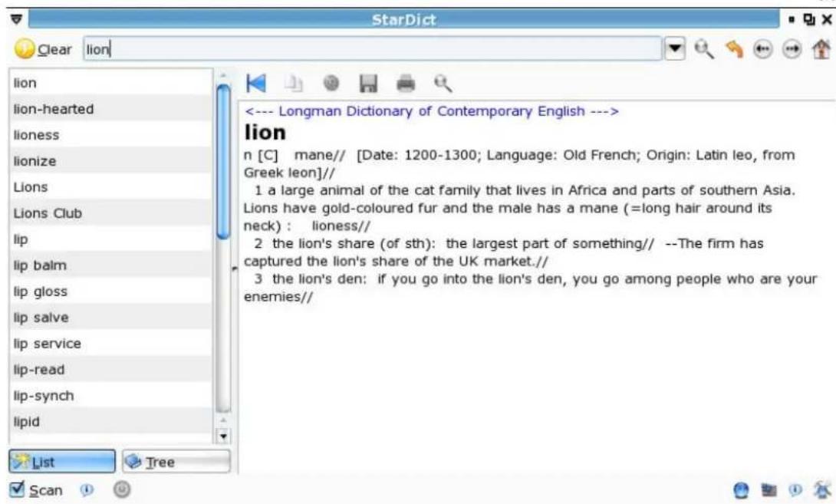Click the word list scroll up arrow
This screenshot has width=836, height=504.
pyautogui.click(x=223, y=76)
